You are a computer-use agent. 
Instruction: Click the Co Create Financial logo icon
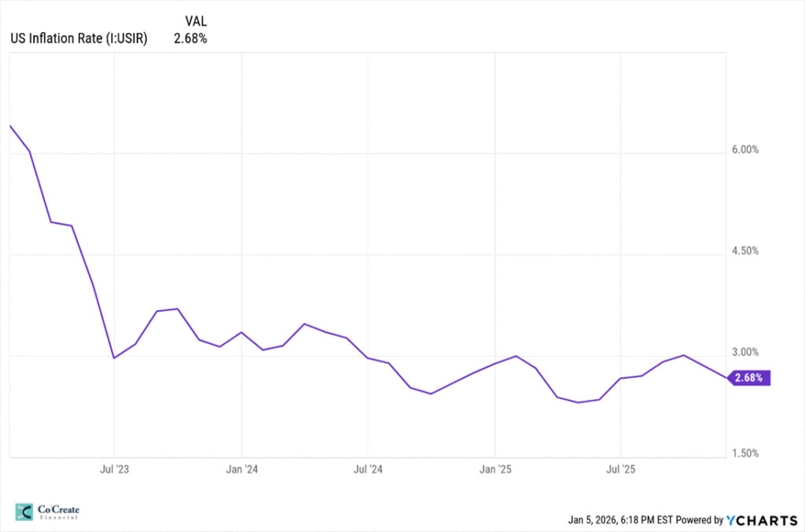point(24,513)
